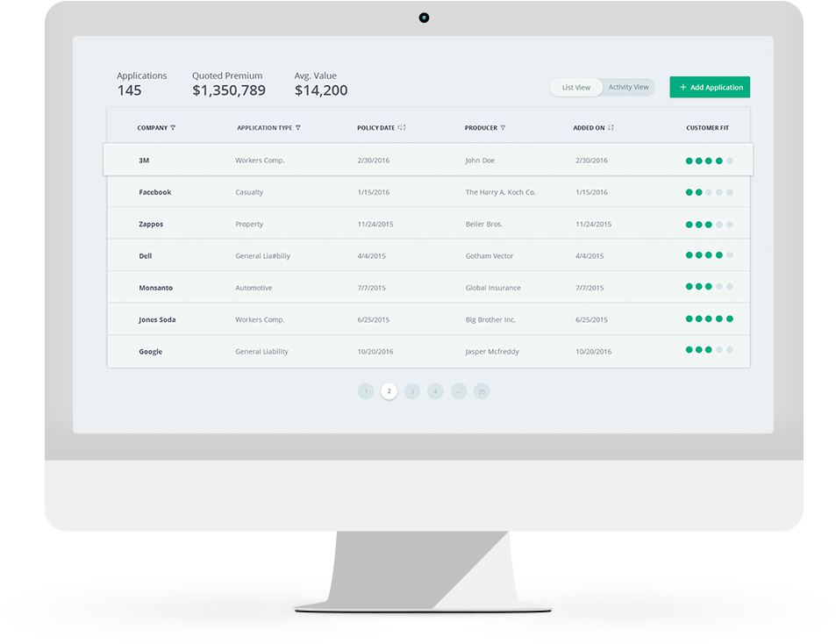The width and height of the screenshot is (836, 644).
Task: Go back to pagination page 1
Action: 366,391
